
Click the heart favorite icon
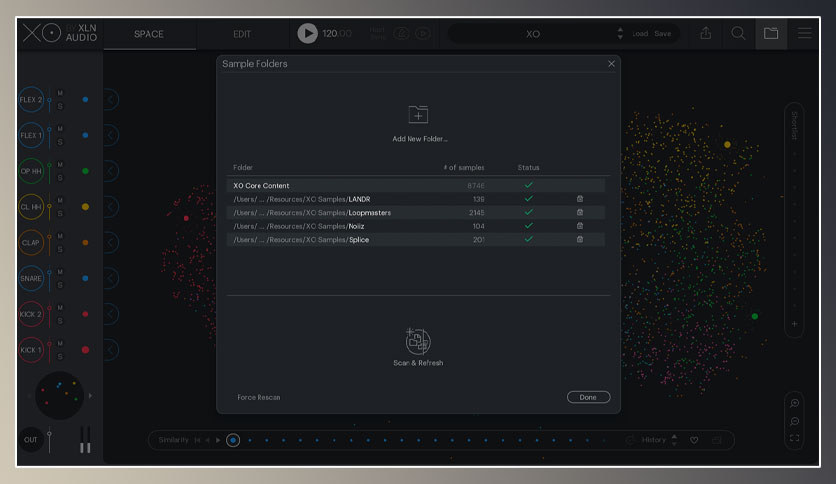pos(694,440)
